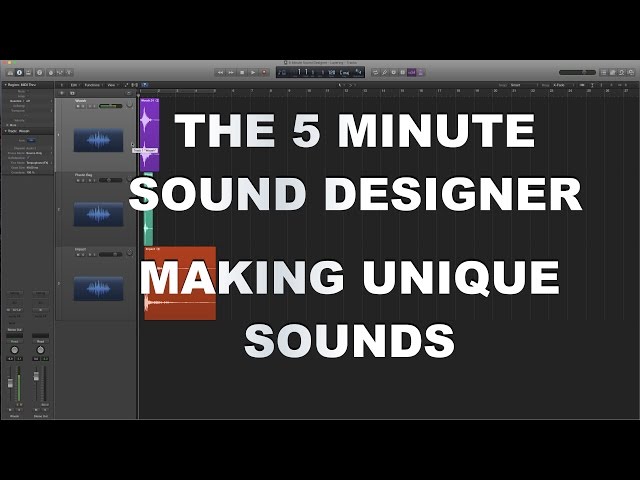This screenshot has height=480, width=640.
Task: Click the Add Track plus button
Action: click(62, 93)
